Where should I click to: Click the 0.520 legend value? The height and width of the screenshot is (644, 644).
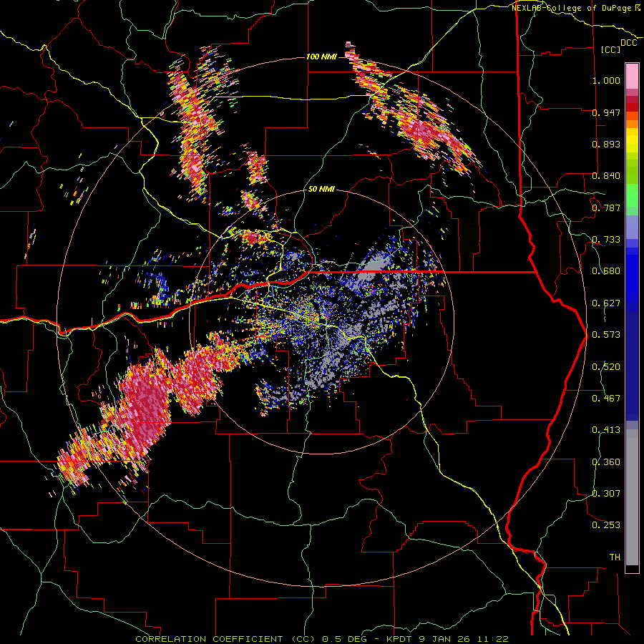606,366
